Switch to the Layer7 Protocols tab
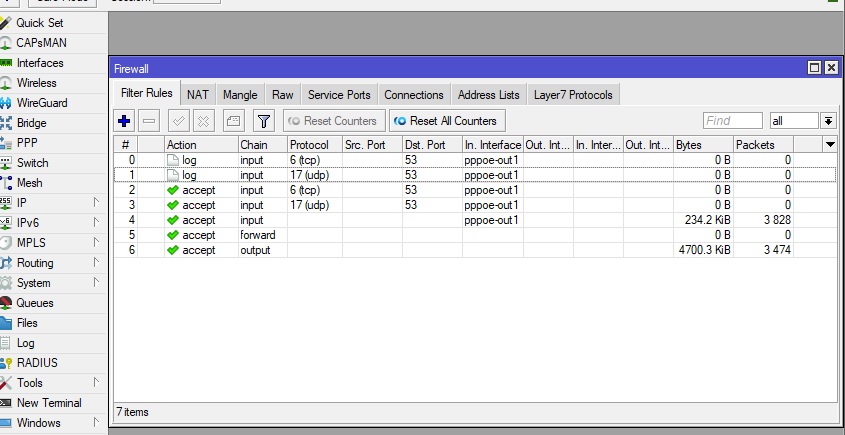Viewport: 845px width, 435px height. click(573, 95)
